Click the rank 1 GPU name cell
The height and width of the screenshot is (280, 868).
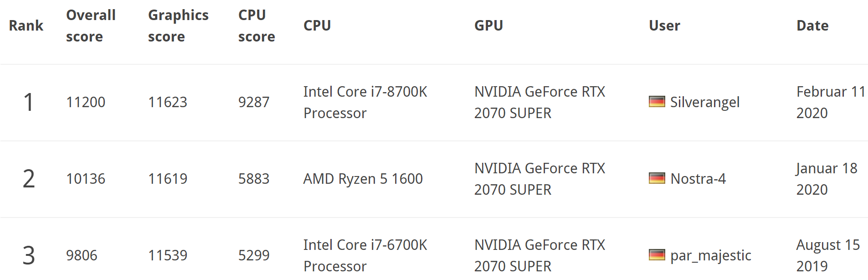point(539,102)
